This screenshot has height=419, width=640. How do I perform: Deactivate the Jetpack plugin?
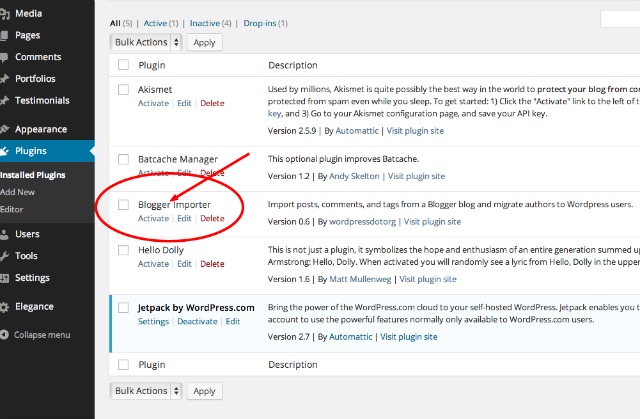pos(197,321)
